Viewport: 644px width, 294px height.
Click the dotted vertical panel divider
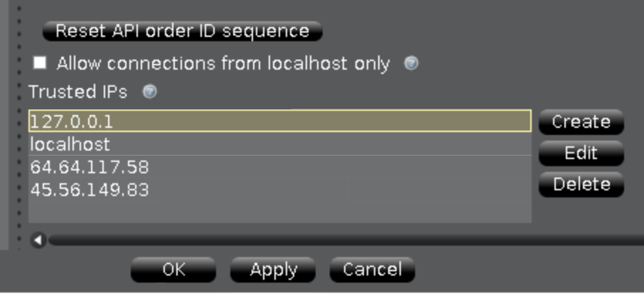pos(19,123)
